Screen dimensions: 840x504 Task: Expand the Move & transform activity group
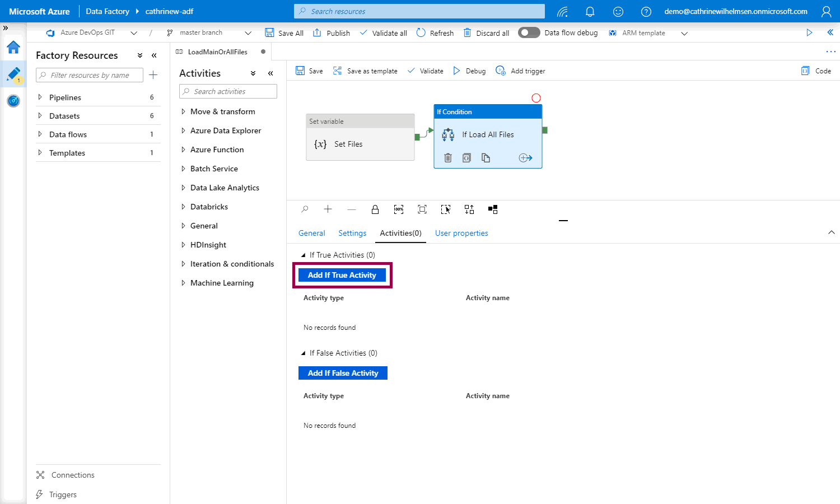[x=183, y=111]
